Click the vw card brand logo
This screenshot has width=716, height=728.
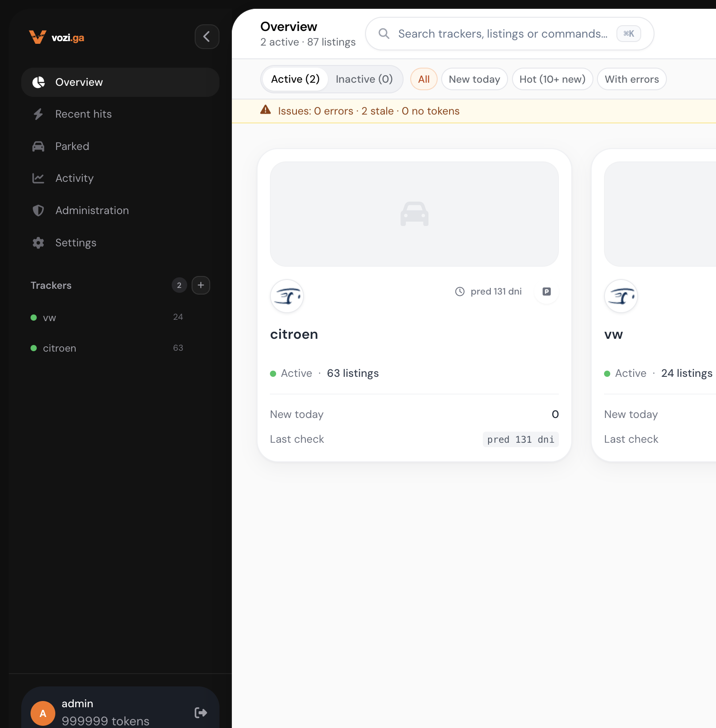621,296
